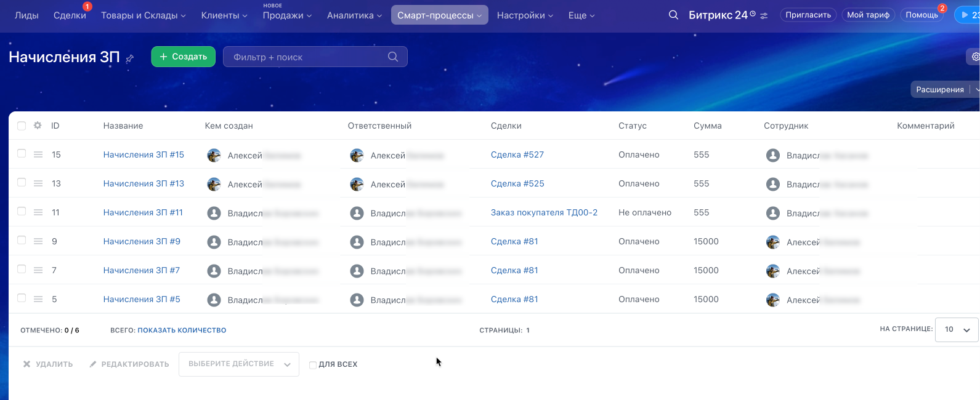Click the green Создать button
The height and width of the screenshot is (400, 980).
click(x=183, y=57)
